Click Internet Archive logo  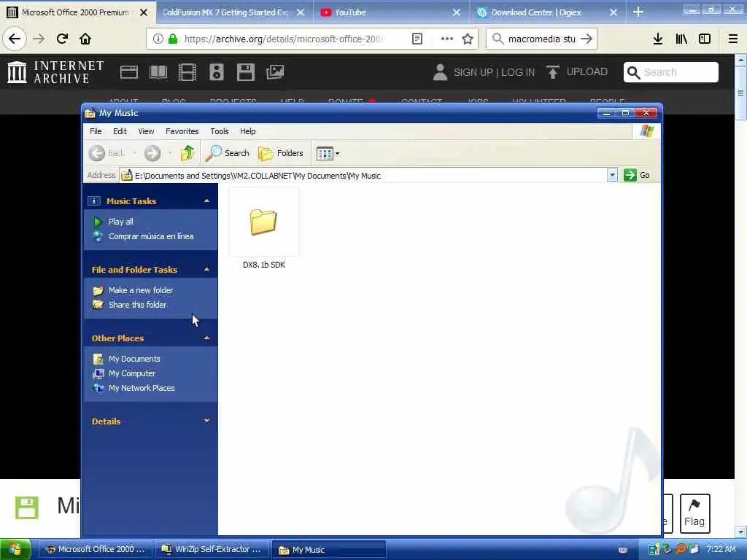[55, 72]
